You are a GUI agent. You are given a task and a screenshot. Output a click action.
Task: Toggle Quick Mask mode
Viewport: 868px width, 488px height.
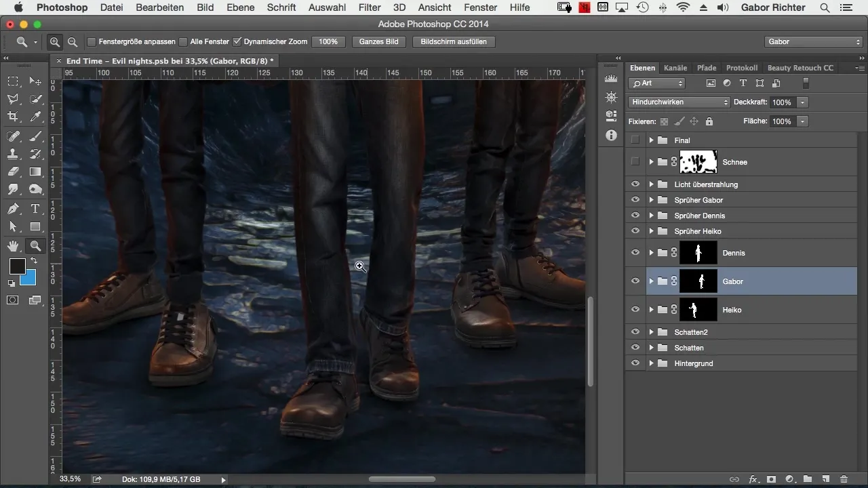13,300
